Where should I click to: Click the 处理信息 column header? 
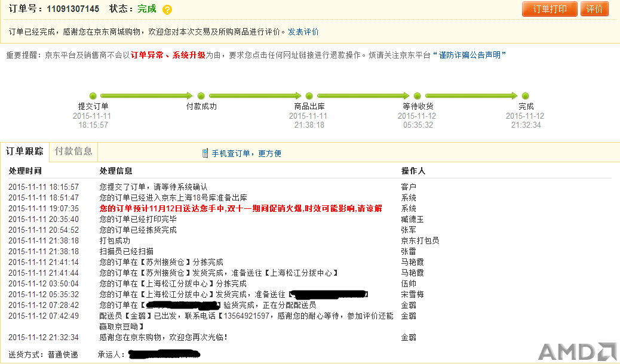(116, 171)
